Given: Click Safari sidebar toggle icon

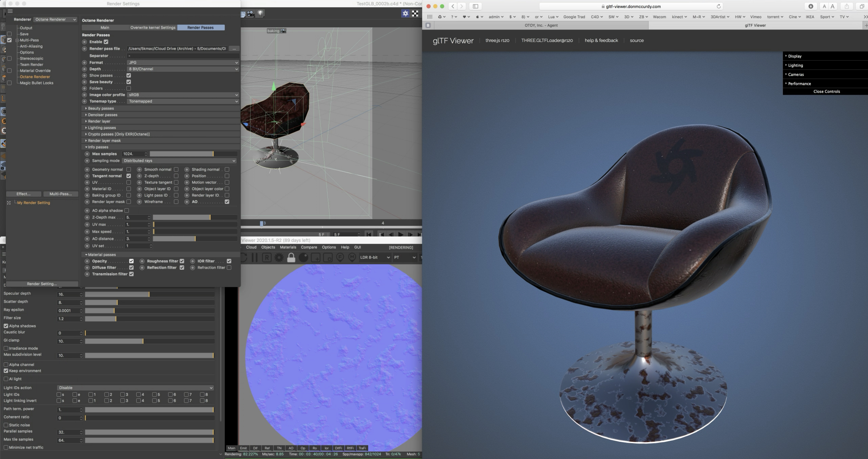Looking at the screenshot, I should [x=475, y=6].
